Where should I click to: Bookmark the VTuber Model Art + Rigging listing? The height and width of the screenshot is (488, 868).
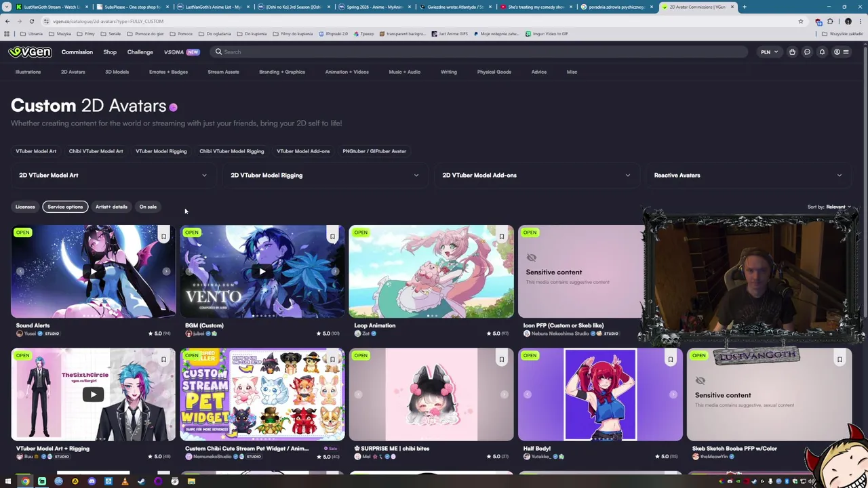click(x=163, y=359)
